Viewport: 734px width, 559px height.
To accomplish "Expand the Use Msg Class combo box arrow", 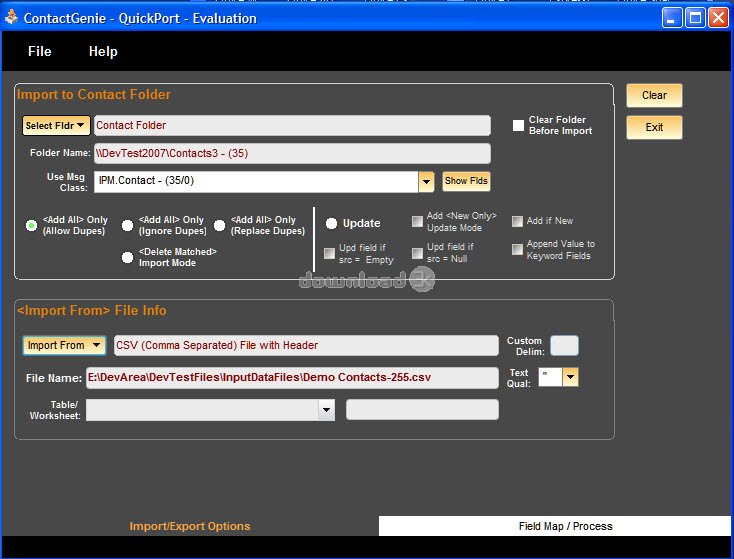I will pos(426,182).
